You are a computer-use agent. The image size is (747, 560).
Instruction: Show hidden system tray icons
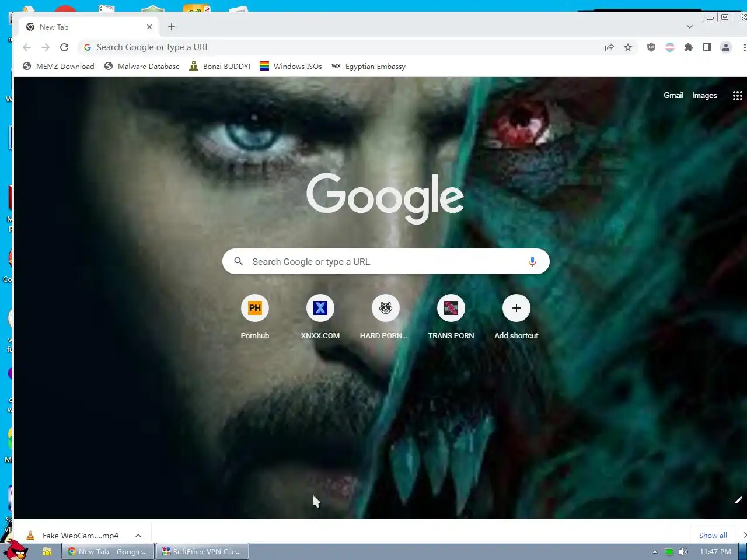pyautogui.click(x=655, y=552)
